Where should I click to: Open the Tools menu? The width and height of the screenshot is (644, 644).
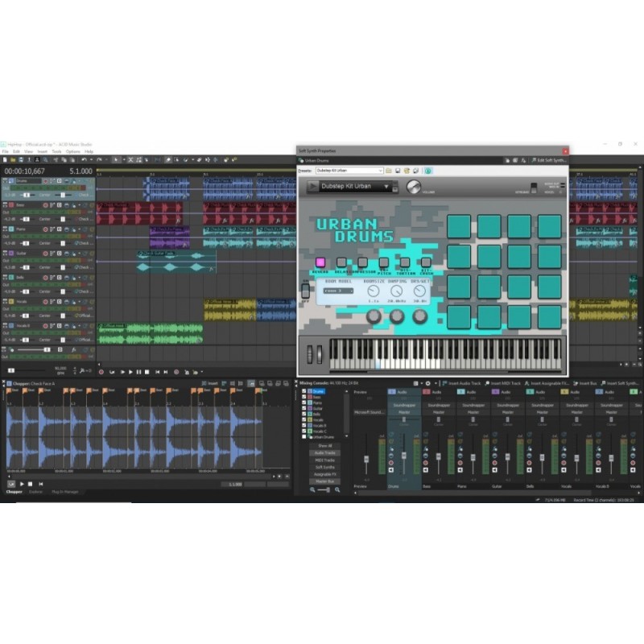[56, 151]
